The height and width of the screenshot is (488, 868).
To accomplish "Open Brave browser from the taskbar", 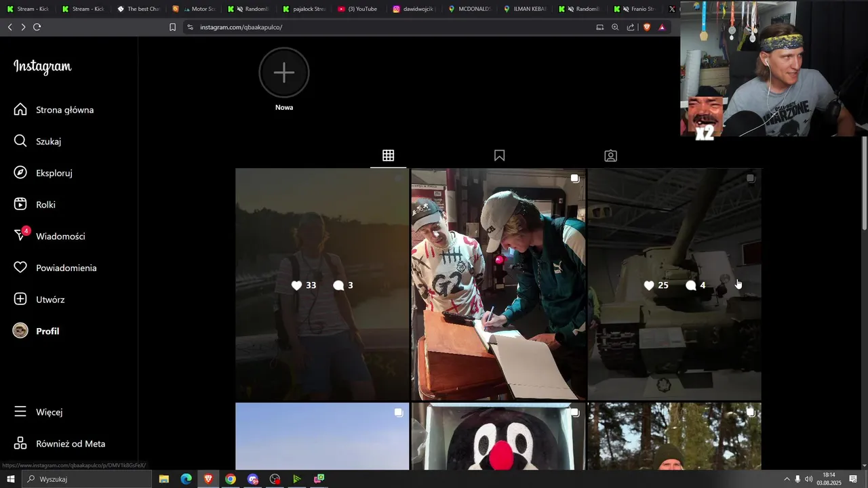I will coord(208,479).
